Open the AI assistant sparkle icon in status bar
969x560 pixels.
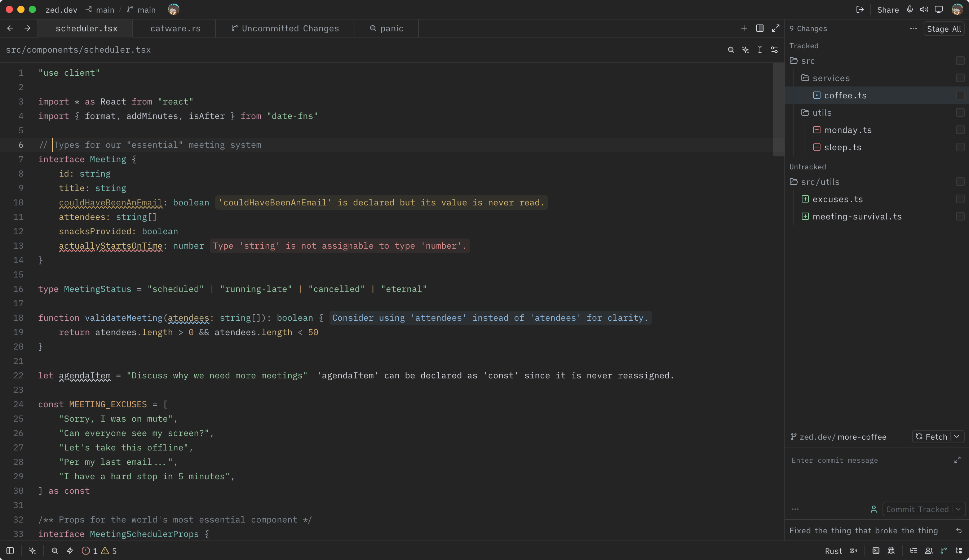tap(33, 550)
